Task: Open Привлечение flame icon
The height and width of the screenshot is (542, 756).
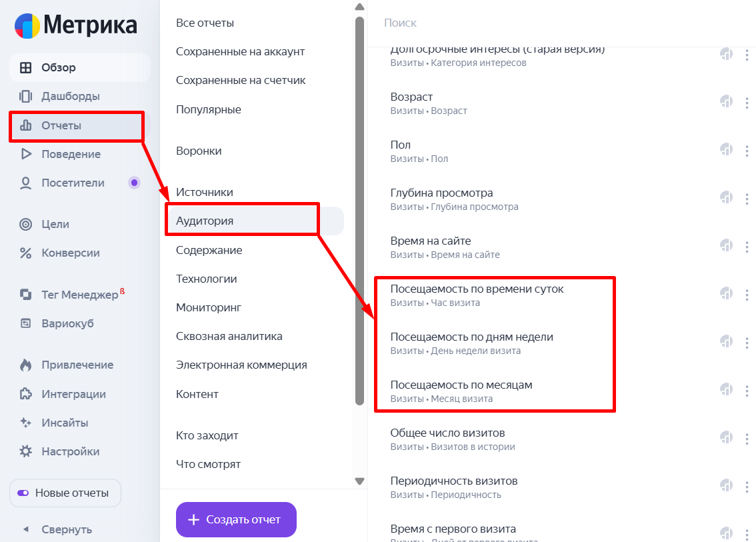Action: coord(26,365)
